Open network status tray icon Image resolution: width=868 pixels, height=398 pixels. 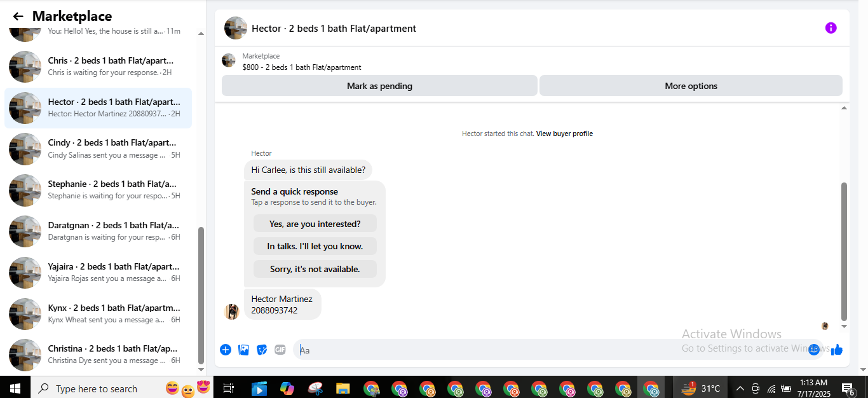(771, 388)
